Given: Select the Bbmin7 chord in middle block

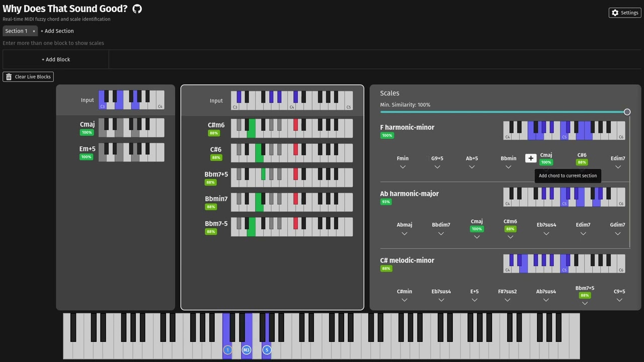Looking at the screenshot, I should coord(216,199).
